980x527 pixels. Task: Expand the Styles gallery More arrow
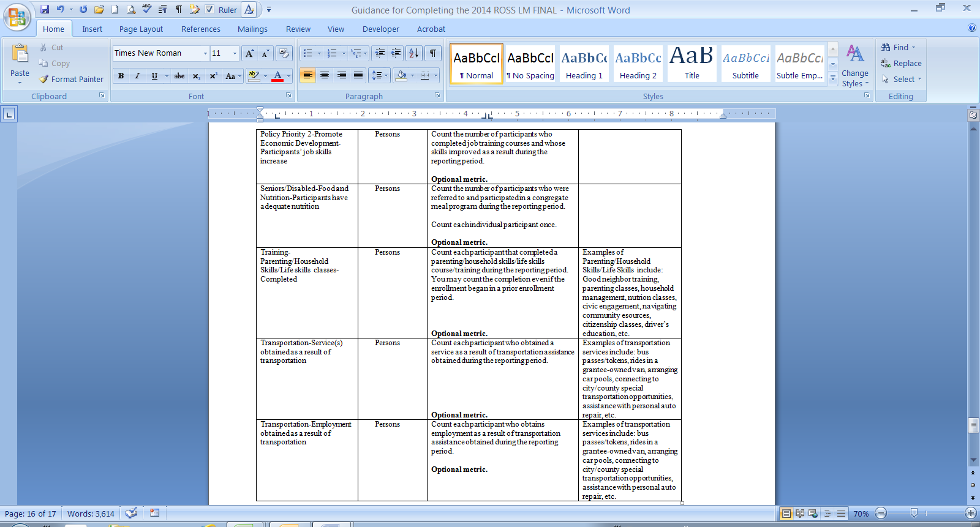[833, 78]
